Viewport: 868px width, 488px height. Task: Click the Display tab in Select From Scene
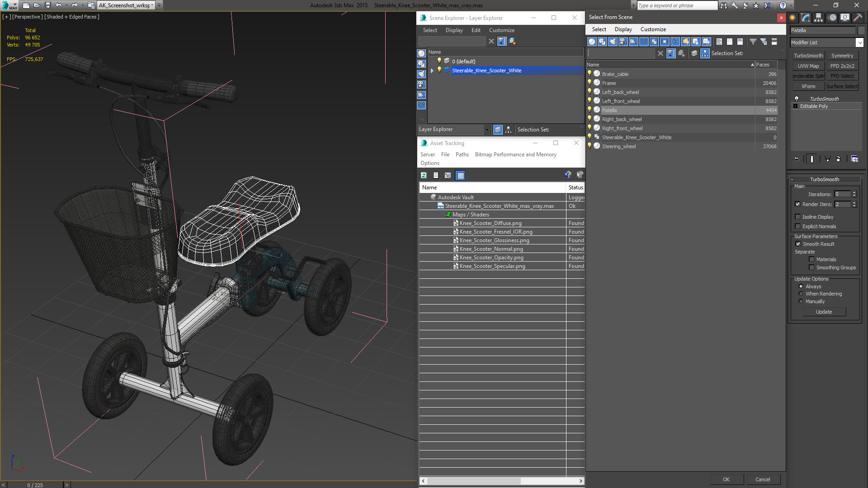point(623,28)
